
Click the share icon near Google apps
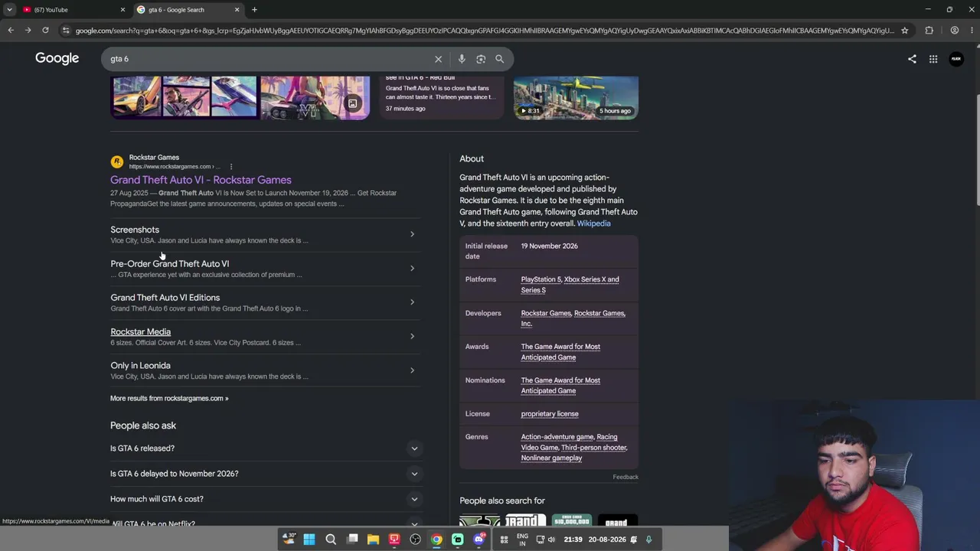pos(912,59)
